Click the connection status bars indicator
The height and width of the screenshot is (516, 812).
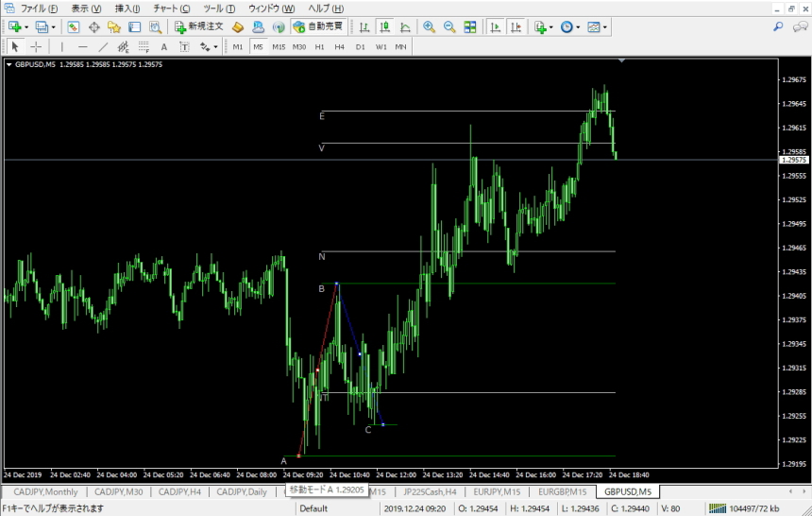tap(718, 508)
